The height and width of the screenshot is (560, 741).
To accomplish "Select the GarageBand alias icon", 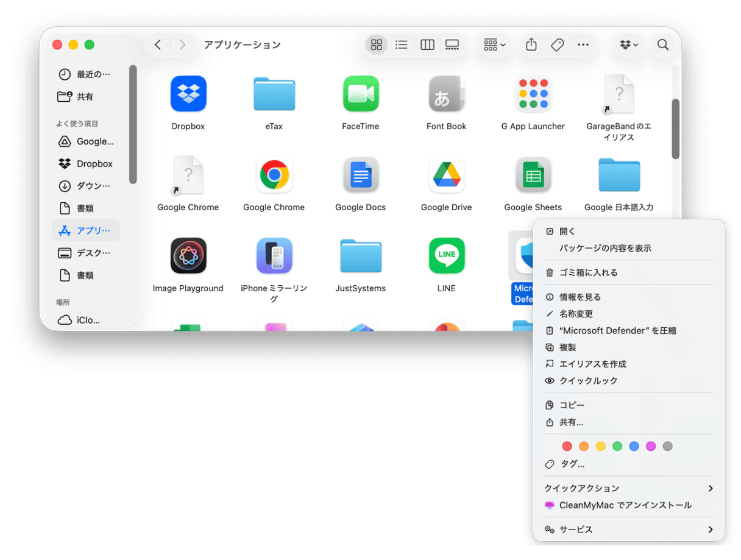I will pos(619,95).
